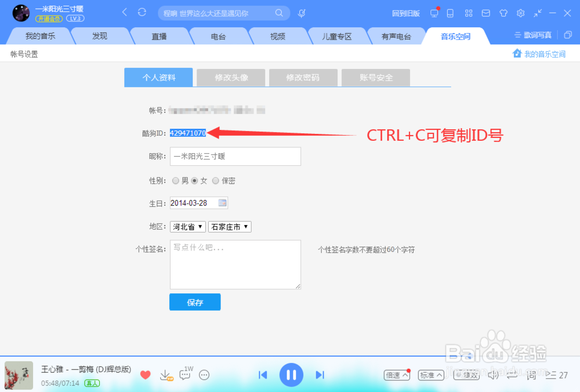Toggle the loop playback mode icon
580x392 pixels.
(x=512, y=375)
